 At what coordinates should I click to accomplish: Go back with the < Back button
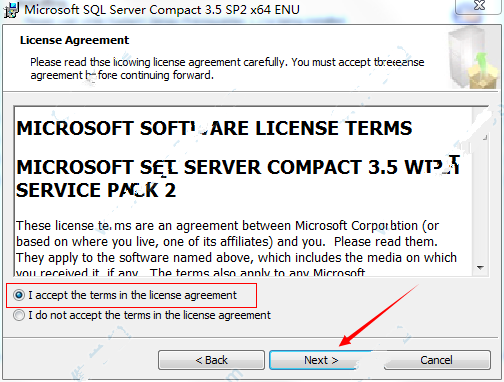coord(211,360)
